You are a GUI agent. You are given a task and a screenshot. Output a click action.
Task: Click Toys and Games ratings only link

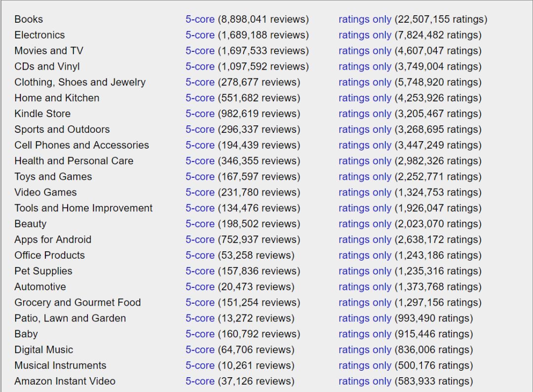365,177
